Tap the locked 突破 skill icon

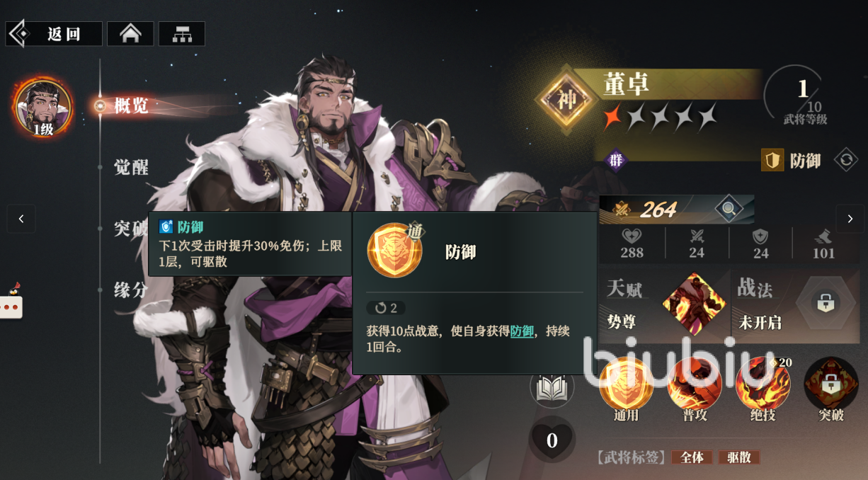[x=831, y=384]
